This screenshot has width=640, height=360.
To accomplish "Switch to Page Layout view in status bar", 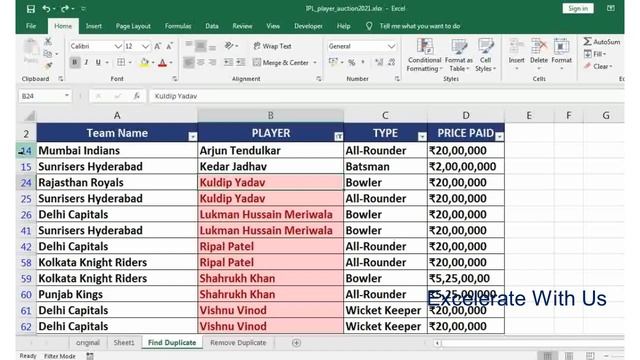I will point(569,356).
